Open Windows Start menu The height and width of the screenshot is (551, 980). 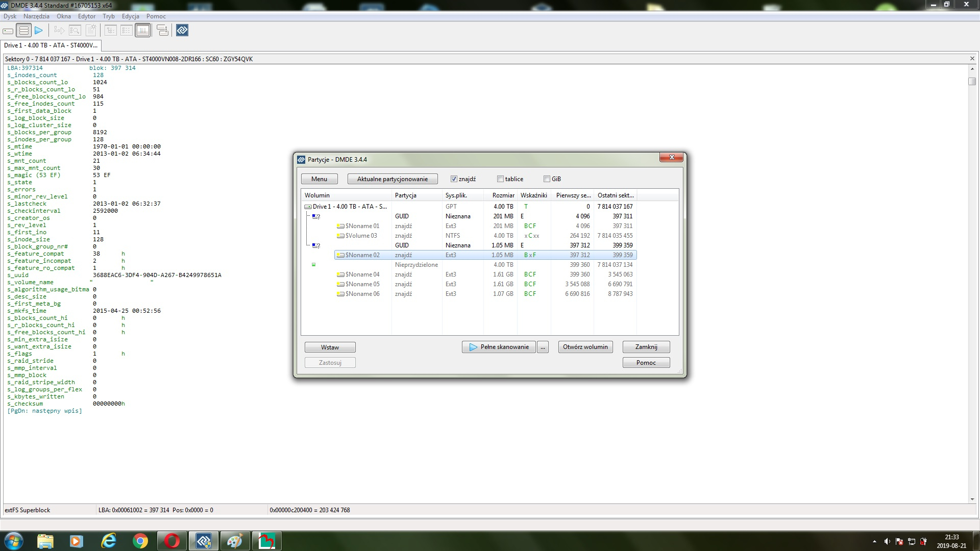click(14, 541)
